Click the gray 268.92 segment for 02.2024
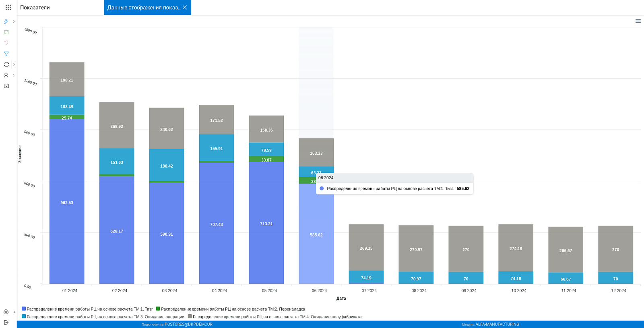 117,125
